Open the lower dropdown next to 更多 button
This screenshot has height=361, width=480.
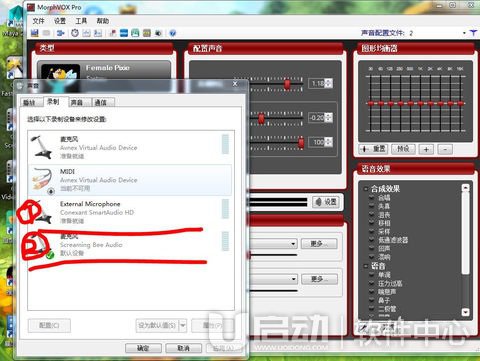click(293, 279)
